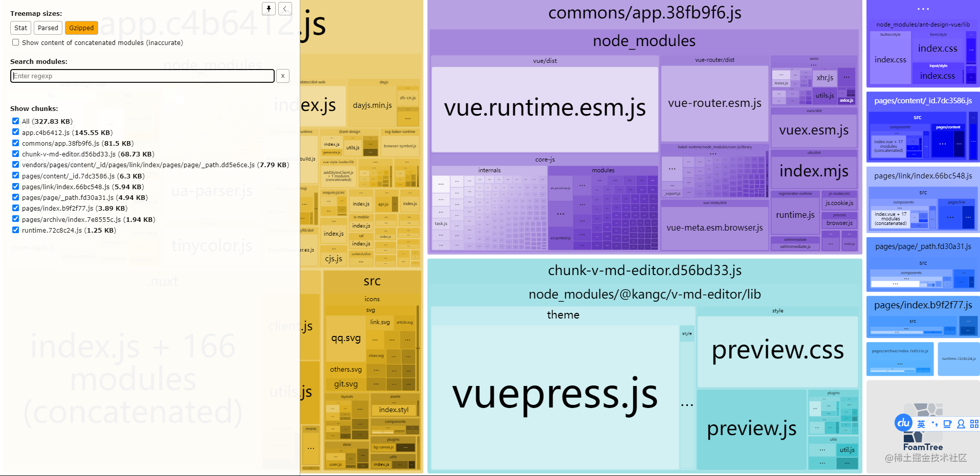Screen dimensions: 980x476
Task: Click the pages/link/index.66bc548.js treemap header
Action: (x=923, y=176)
